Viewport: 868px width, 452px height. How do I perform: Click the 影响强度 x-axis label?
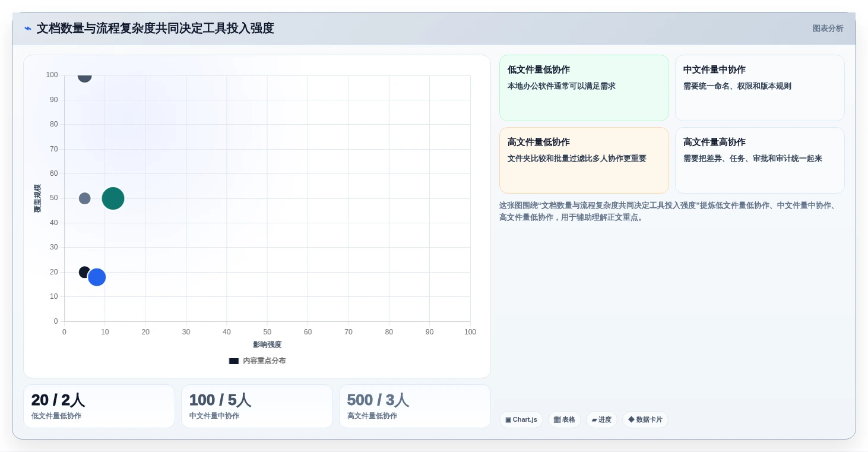point(267,344)
